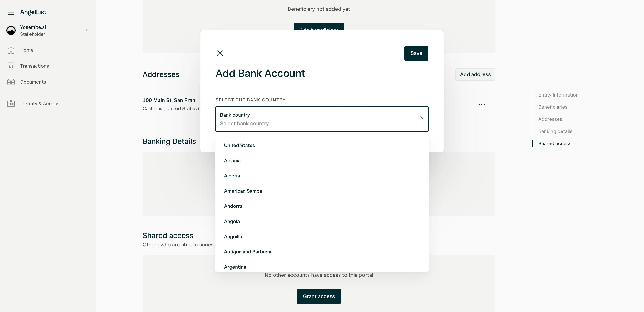
Task: Open Transactions using its sidebar icon
Action: tap(11, 66)
